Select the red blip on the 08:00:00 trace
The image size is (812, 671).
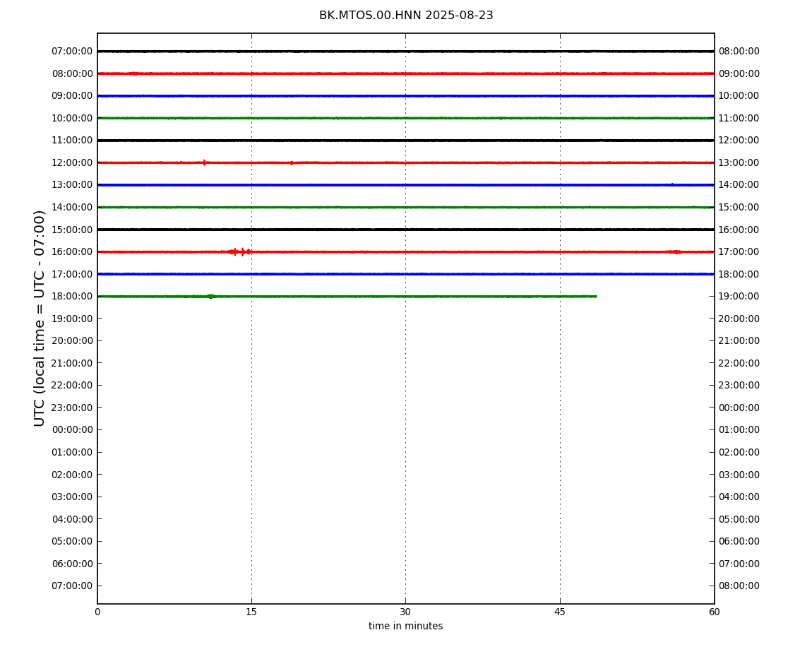135,73
